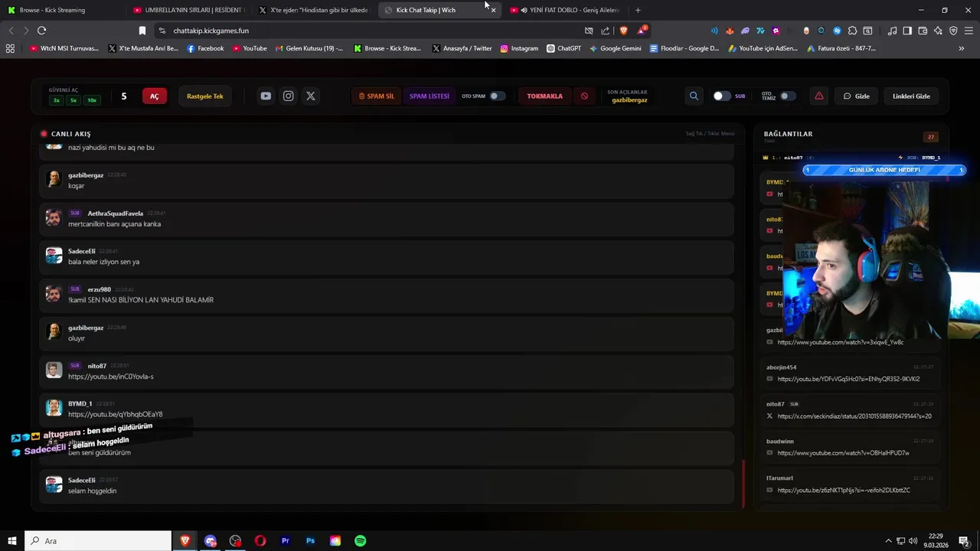Click the red ban circle icon next to TOKMAKLA

pos(584,96)
